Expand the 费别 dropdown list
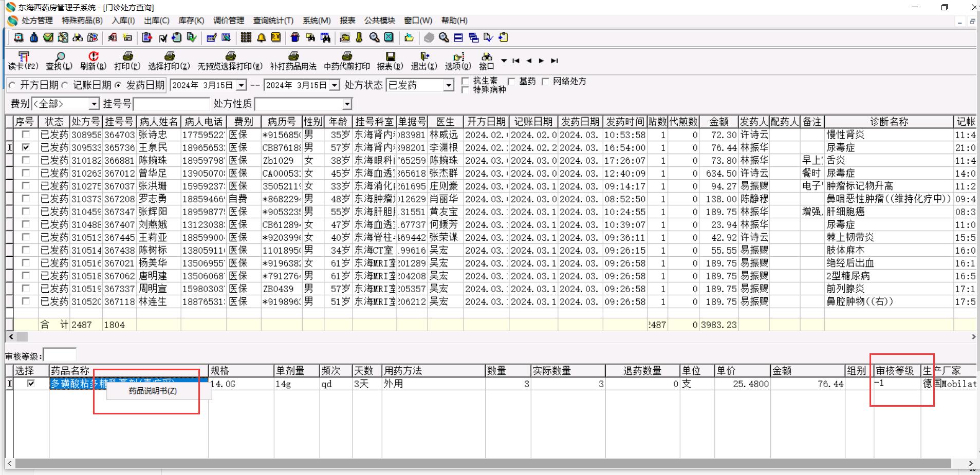The width and height of the screenshot is (980, 475). coord(94,104)
